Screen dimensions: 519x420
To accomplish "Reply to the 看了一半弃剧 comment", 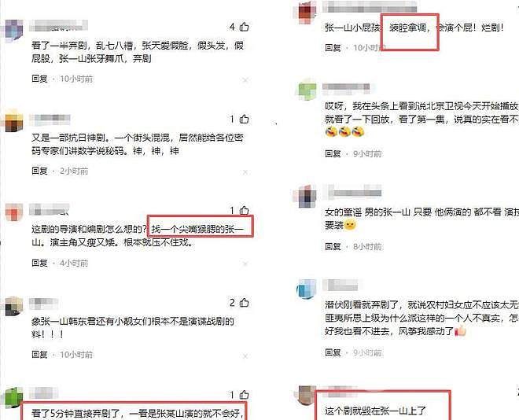I will tap(39, 79).
